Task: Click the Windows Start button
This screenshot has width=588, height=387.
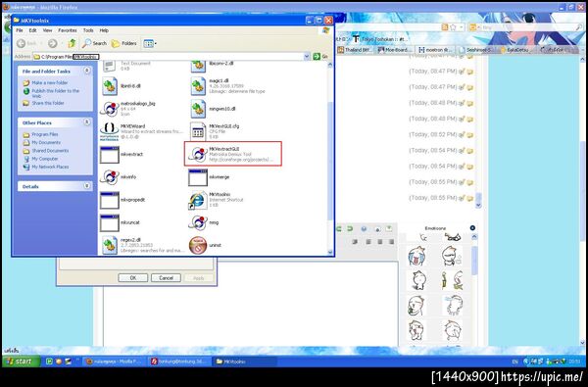Action: click(21, 362)
